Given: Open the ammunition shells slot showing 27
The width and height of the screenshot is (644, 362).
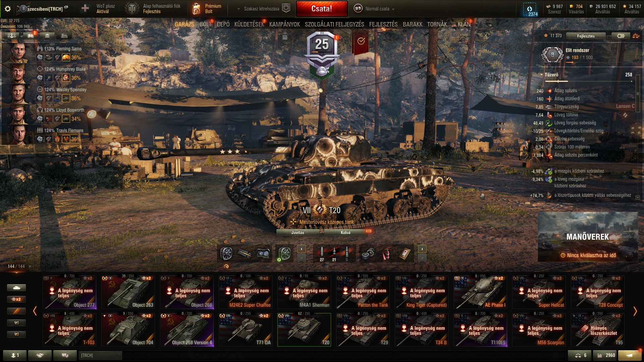Looking at the screenshot, I should click(322, 254).
